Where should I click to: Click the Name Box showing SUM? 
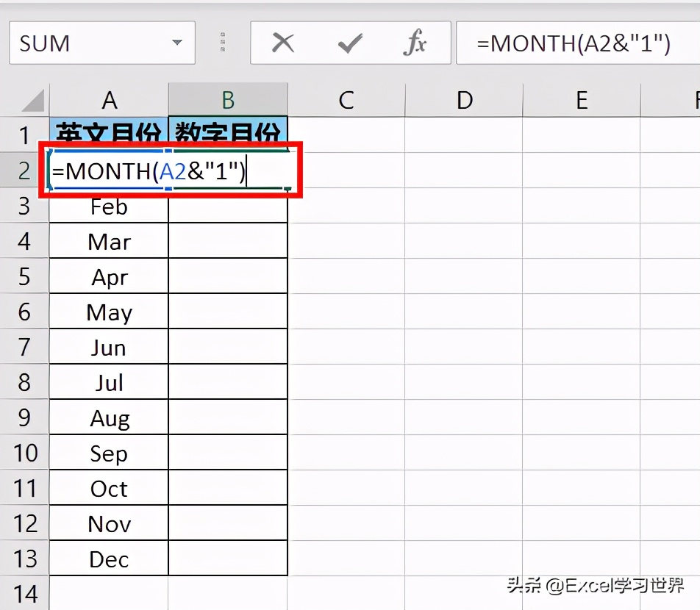click(101, 43)
